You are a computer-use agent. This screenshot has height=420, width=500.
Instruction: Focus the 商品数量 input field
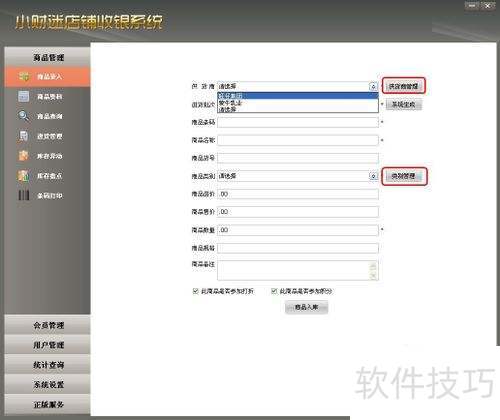pyautogui.click(x=298, y=230)
